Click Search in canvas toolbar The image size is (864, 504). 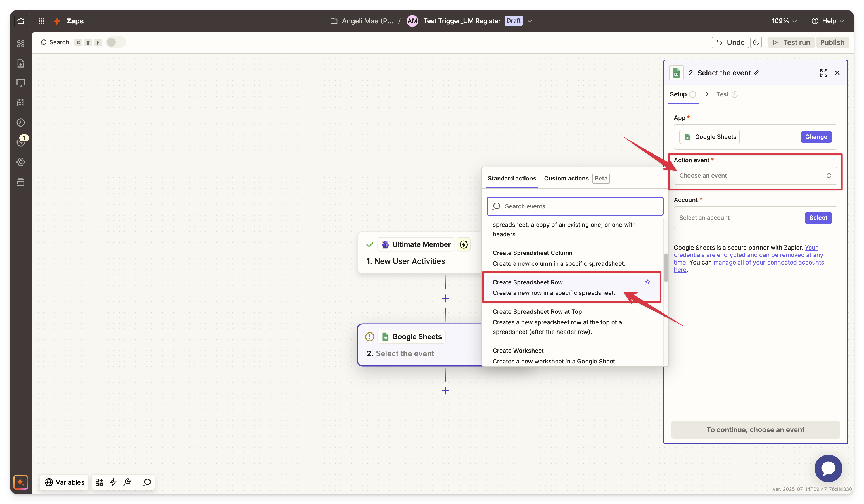tap(55, 43)
